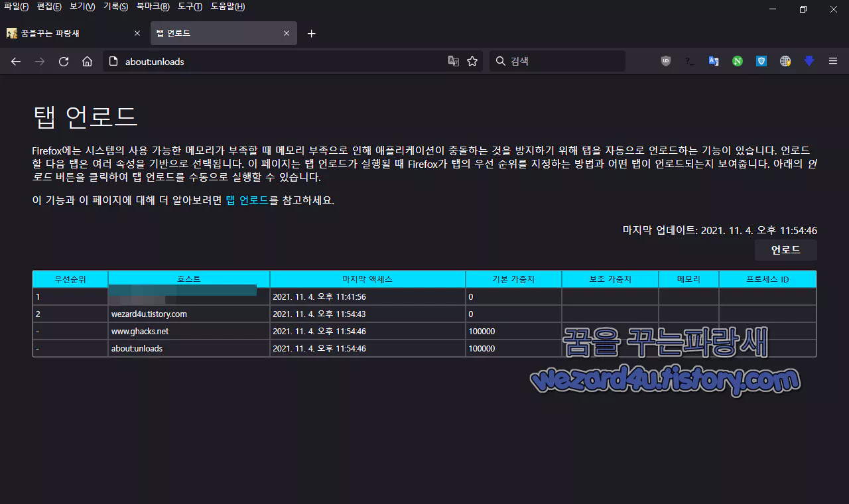Open the 도구(T) menu
The image size is (849, 504).
pyautogui.click(x=190, y=6)
